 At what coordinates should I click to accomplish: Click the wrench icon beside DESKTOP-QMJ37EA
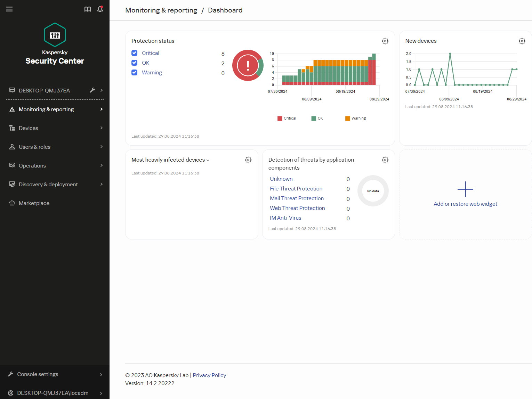(92, 90)
